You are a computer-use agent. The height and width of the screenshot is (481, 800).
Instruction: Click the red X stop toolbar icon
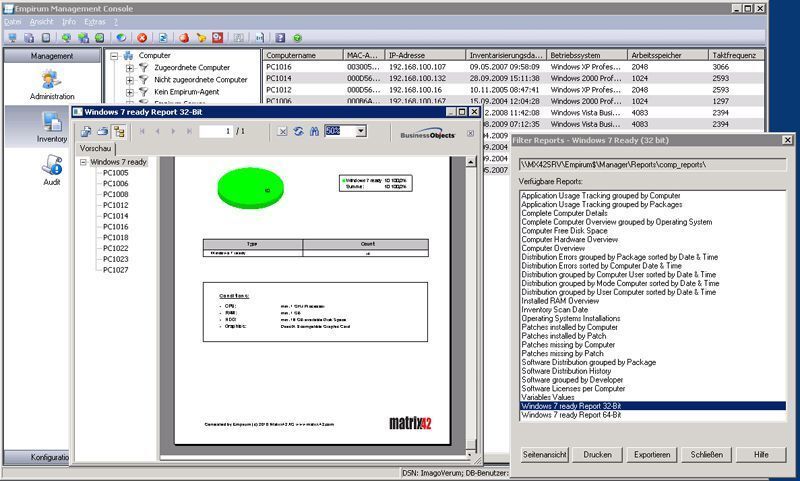(142, 38)
